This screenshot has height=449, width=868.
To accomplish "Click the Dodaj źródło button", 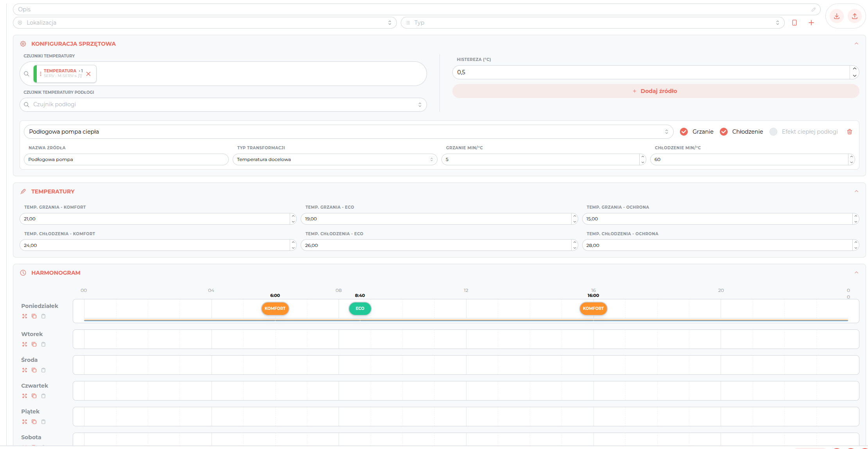I will pos(656,91).
